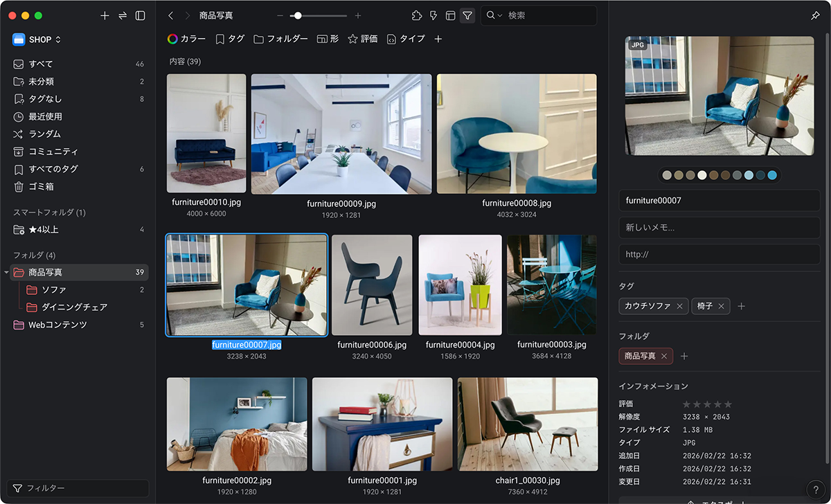The height and width of the screenshot is (504, 831).
Task: Pin the inspector panel with the pin icon
Action: pos(815,15)
